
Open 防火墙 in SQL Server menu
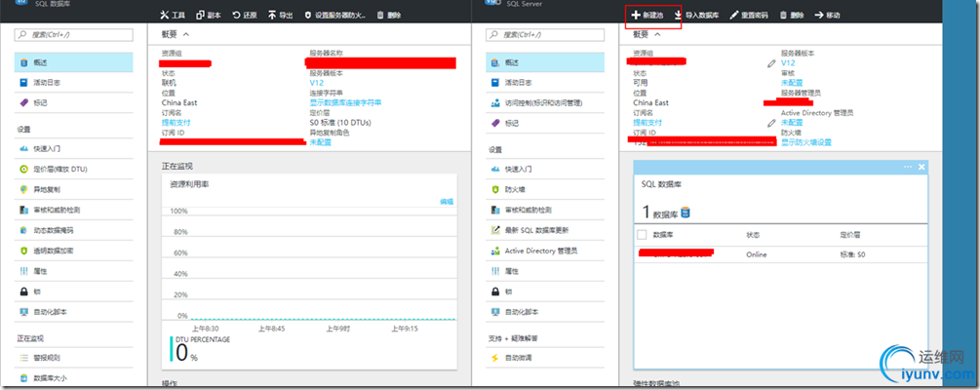(x=545, y=189)
